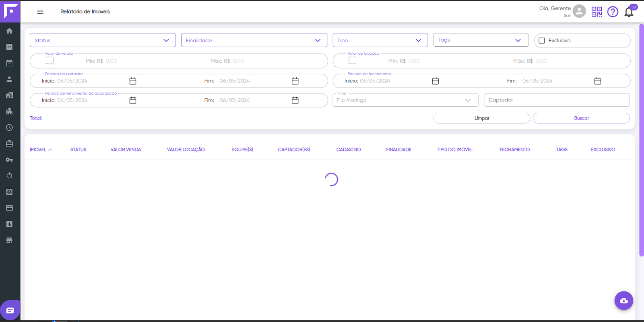Expand the Tipo dropdown

[380, 40]
